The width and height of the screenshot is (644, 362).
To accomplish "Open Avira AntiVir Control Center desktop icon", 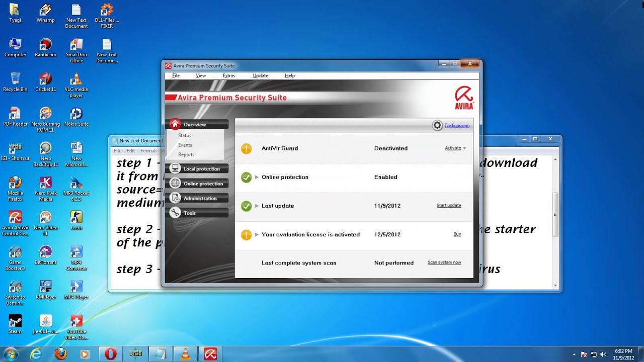I will coord(15,224).
